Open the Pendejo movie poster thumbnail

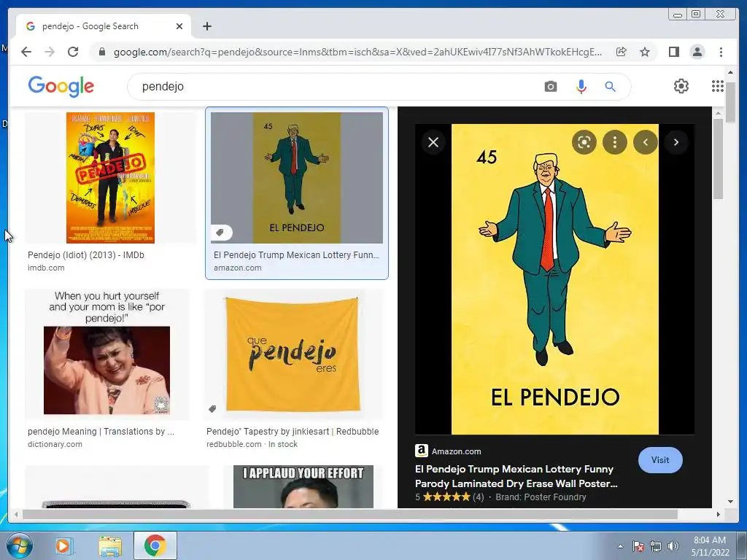pos(111,178)
